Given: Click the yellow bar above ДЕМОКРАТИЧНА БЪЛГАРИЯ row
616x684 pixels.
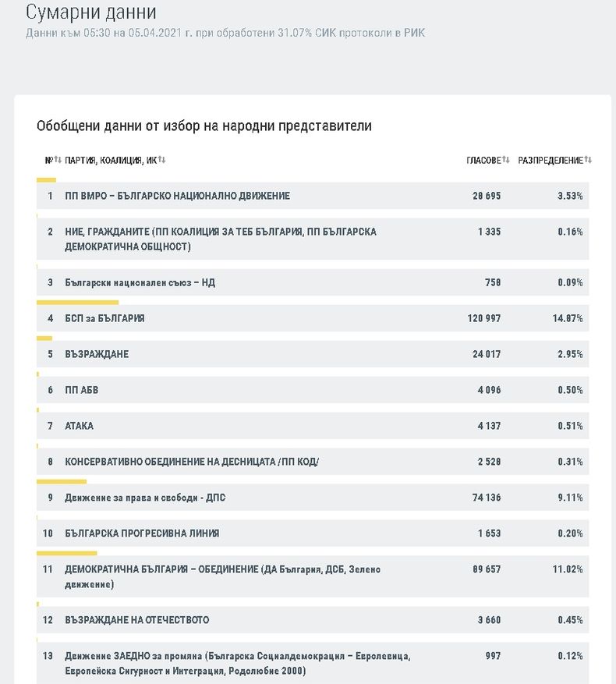Looking at the screenshot, I should pos(66,554).
